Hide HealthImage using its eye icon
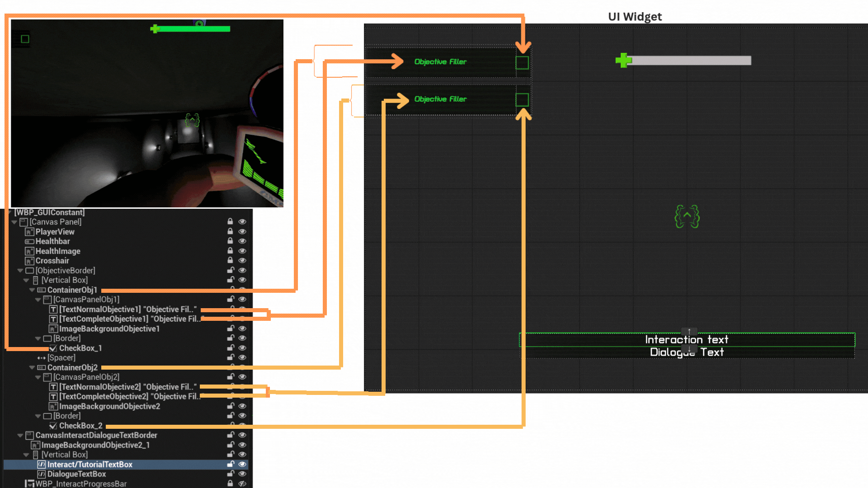The height and width of the screenshot is (488, 868). coord(242,251)
